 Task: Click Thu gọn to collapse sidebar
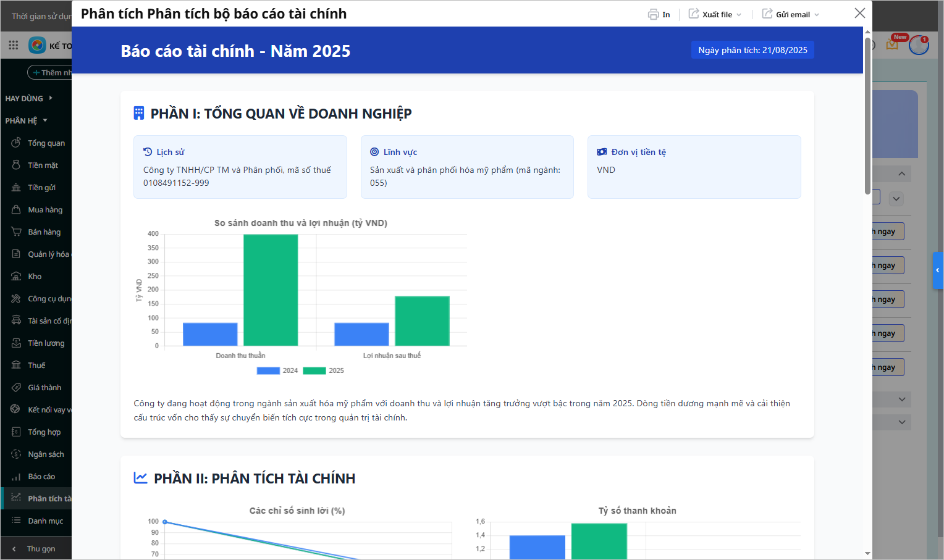(x=40, y=548)
